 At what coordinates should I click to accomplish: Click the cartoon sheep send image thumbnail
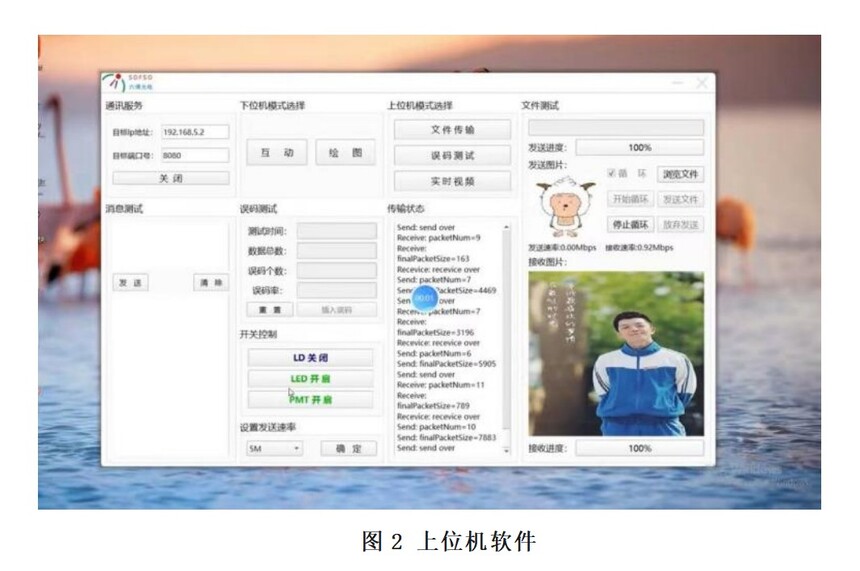(x=566, y=206)
